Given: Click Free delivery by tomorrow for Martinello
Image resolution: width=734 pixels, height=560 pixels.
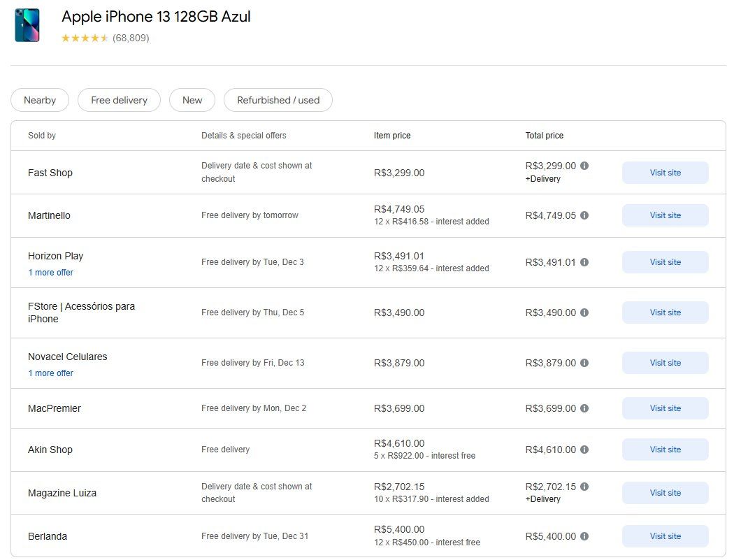Looking at the screenshot, I should point(250,215).
